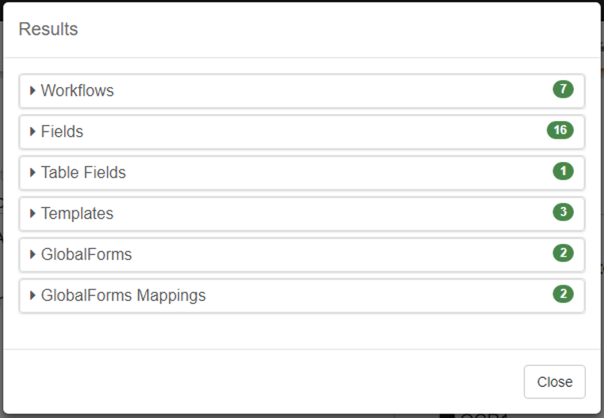The height and width of the screenshot is (418, 604).
Task: Click the Fields count badge showing 16
Action: coord(560,131)
